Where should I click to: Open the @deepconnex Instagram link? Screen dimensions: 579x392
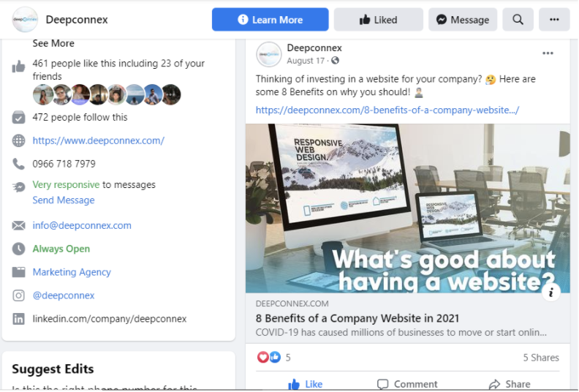(64, 295)
